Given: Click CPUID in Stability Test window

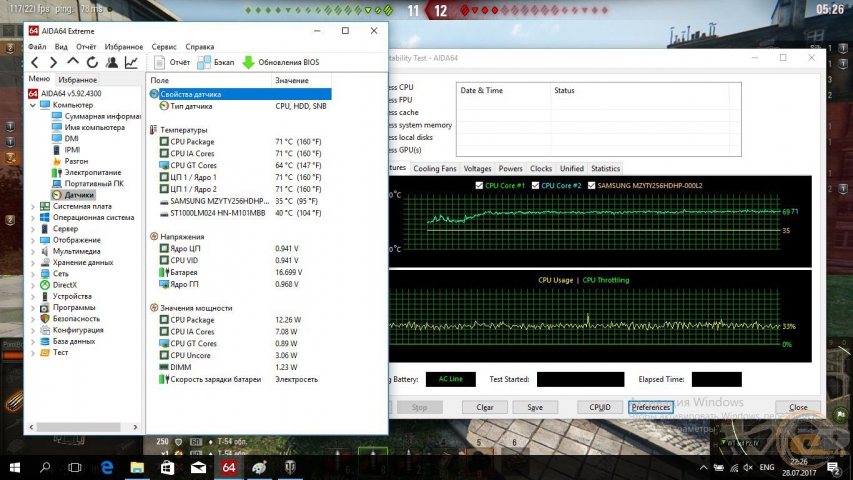Looking at the screenshot, I should click(599, 407).
